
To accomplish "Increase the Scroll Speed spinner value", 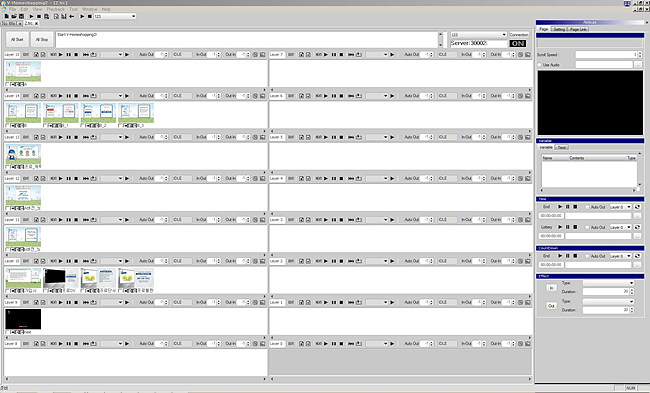I will click(x=640, y=53).
